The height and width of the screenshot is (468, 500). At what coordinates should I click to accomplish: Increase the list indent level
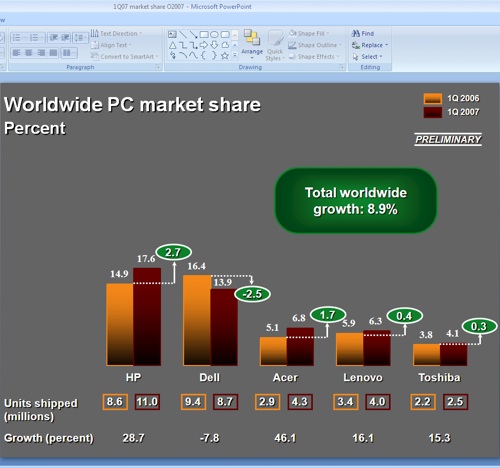(65, 37)
